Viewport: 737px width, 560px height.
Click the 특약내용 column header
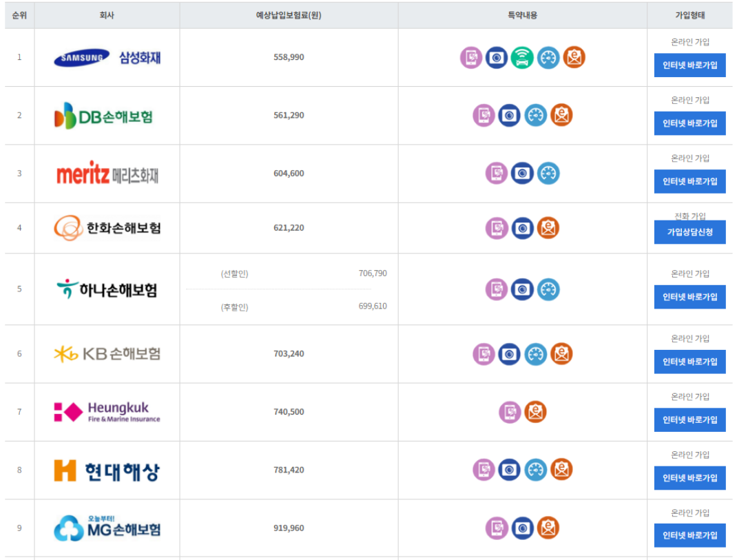522,15
